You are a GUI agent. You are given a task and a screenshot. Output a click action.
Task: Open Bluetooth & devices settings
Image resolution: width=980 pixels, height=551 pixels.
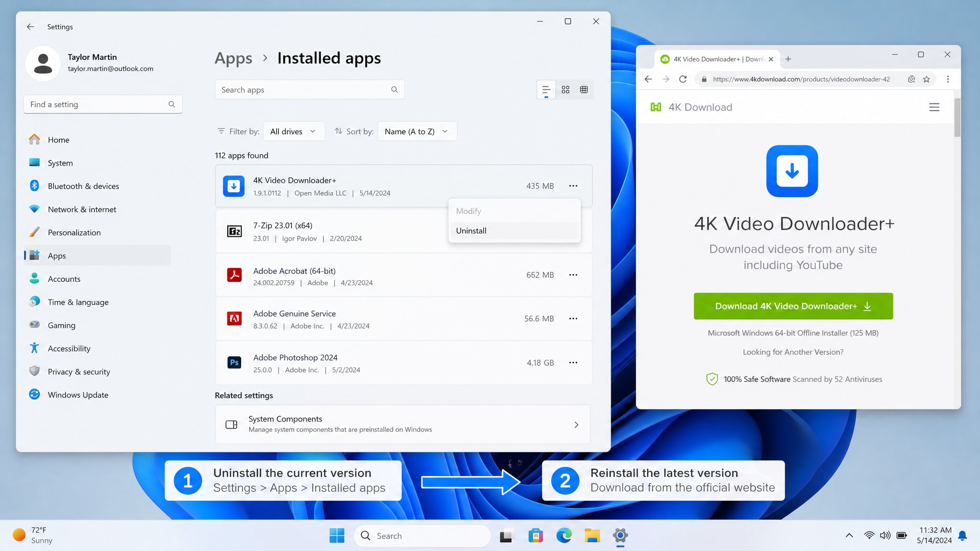click(x=97, y=186)
